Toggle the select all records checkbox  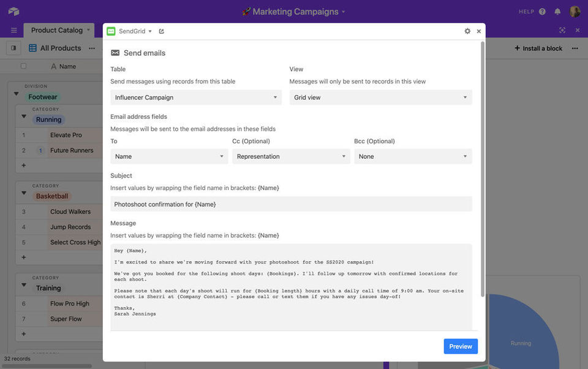[x=24, y=66]
